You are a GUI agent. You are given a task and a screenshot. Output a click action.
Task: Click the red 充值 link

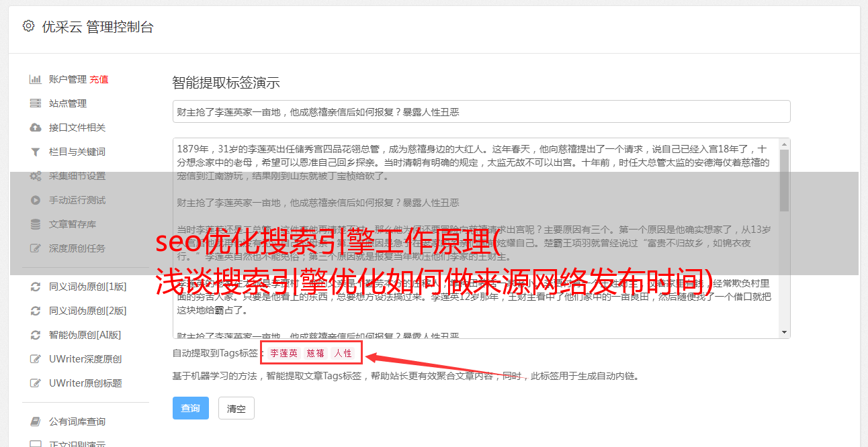point(99,79)
